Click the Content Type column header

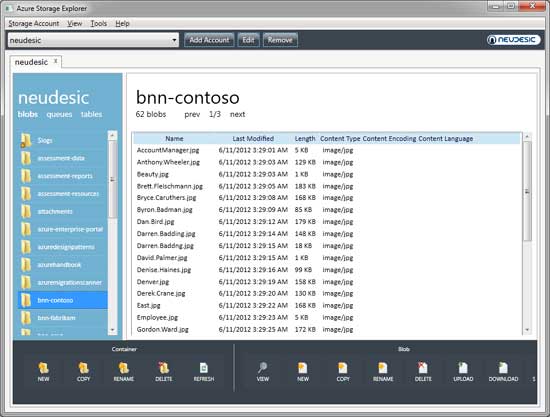point(340,139)
